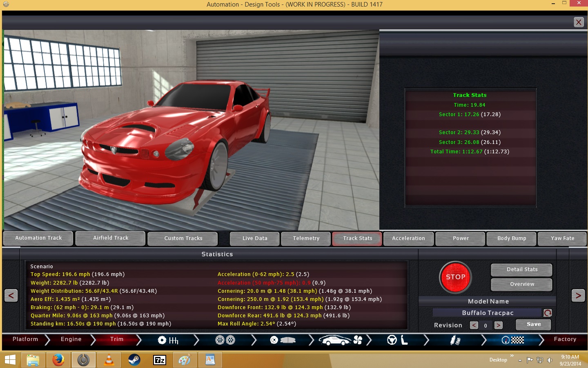Open Steam from the taskbar
Image resolution: width=588 pixels, height=368 pixels.
point(134,360)
